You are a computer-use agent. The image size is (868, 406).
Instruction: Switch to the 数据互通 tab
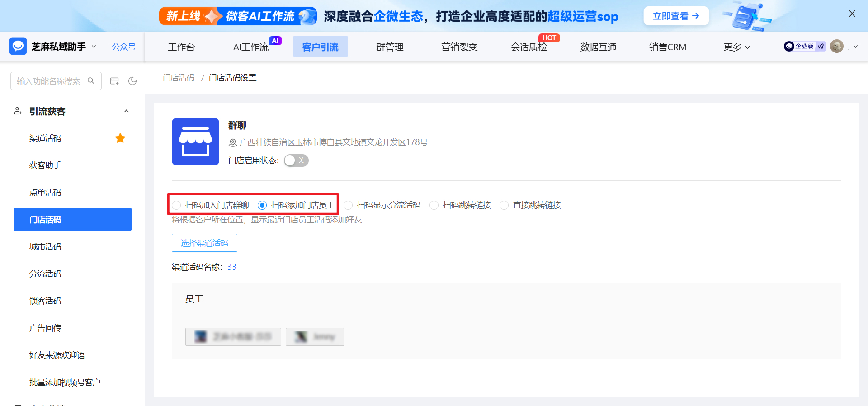(598, 47)
